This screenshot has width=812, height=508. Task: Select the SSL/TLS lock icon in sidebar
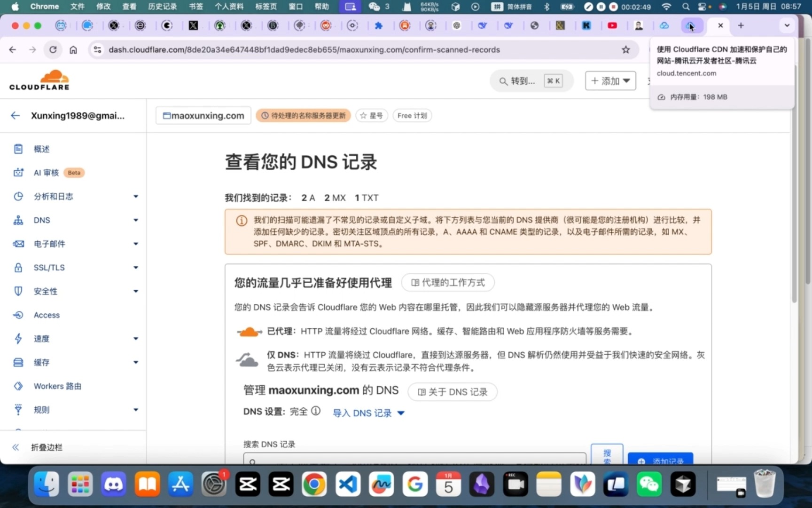pyautogui.click(x=18, y=268)
